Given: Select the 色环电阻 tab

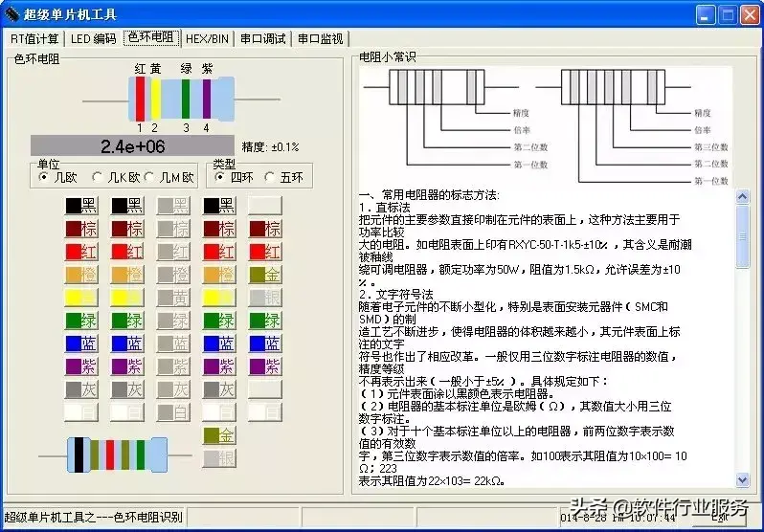Looking at the screenshot, I should pos(151,37).
